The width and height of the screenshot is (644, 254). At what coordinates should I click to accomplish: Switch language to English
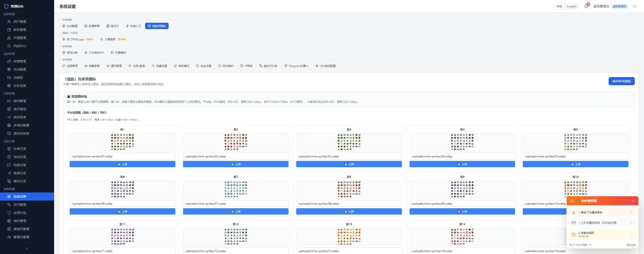coord(572,6)
